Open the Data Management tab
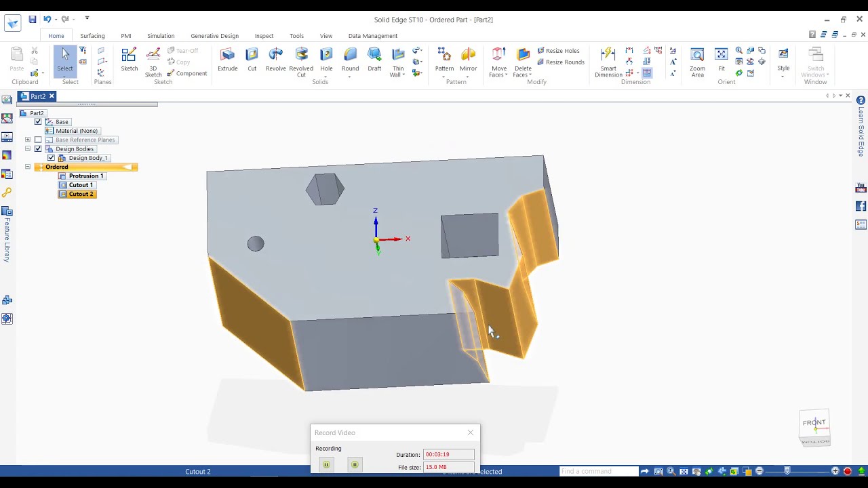The height and width of the screenshot is (488, 868). 373,36
